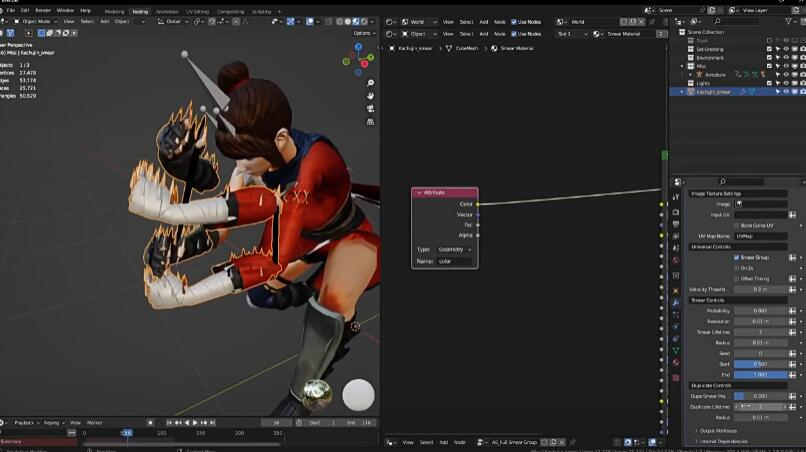
Task: Click the End value slider in Smear Controls
Action: coord(759,374)
